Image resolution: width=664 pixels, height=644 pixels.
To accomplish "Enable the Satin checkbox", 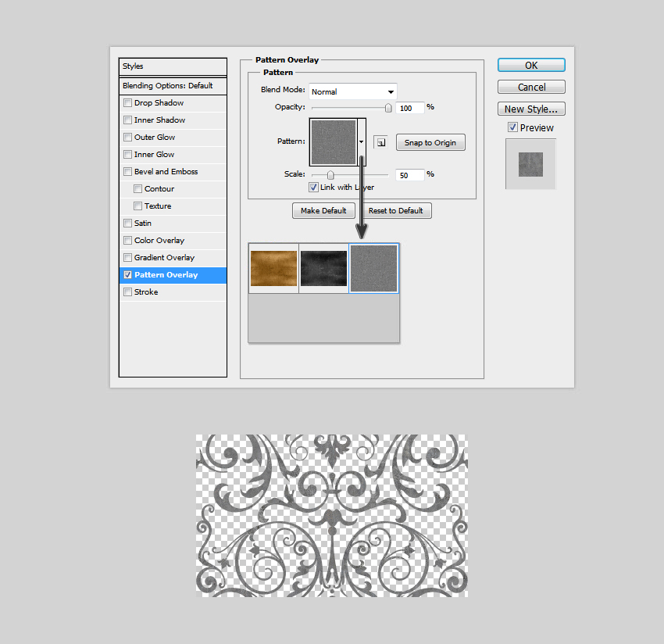I will tap(127, 223).
